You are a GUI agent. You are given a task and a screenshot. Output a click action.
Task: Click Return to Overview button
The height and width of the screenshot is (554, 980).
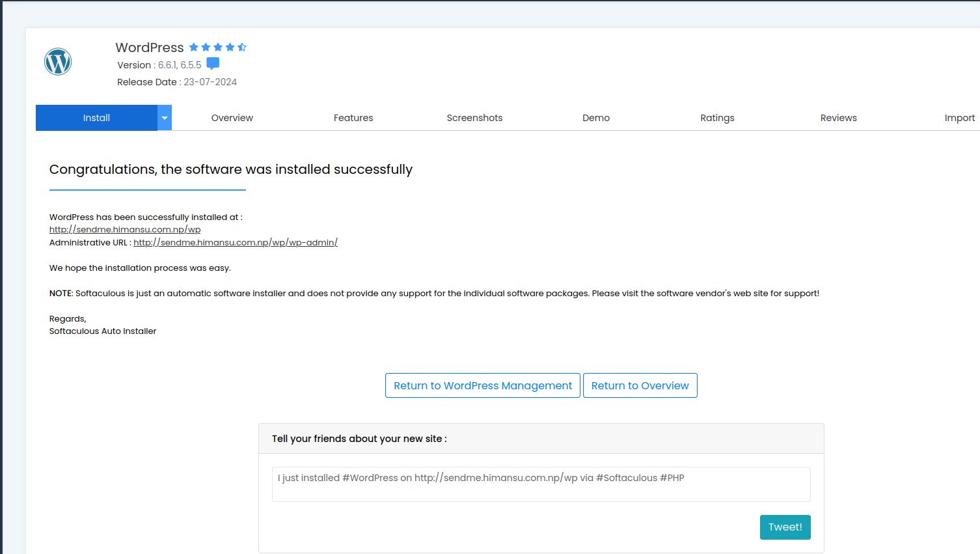coord(640,385)
